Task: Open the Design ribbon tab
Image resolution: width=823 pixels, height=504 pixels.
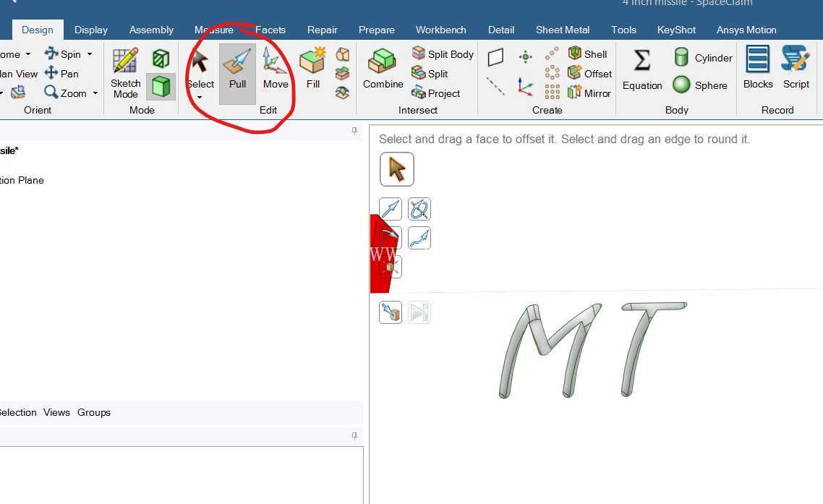Action: (38, 30)
